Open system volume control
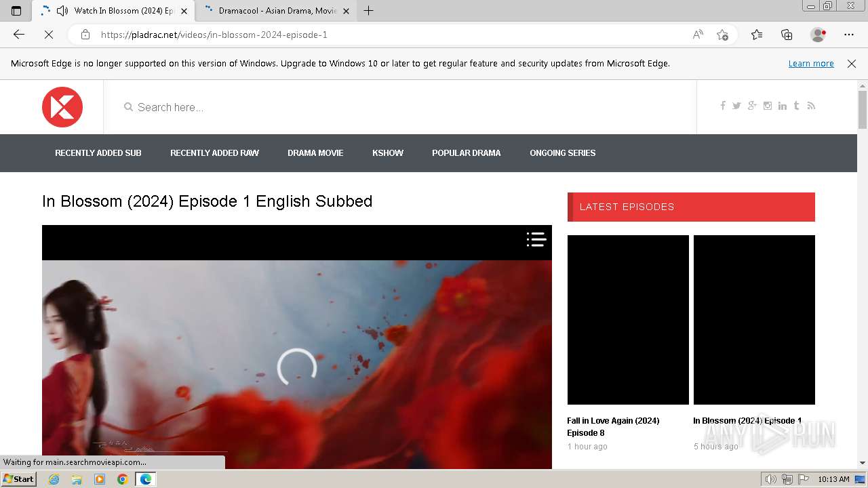Viewport: 868px width, 488px height. [771, 479]
